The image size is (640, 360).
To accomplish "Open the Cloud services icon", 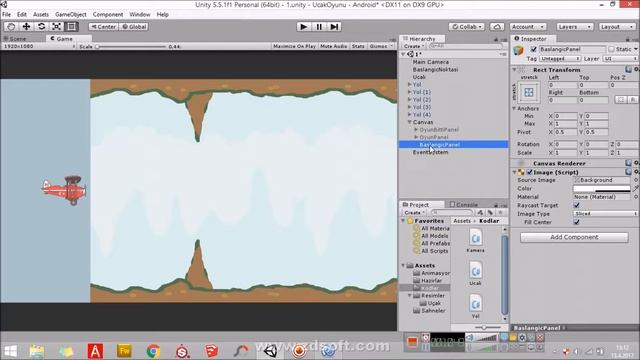I will coord(497,27).
